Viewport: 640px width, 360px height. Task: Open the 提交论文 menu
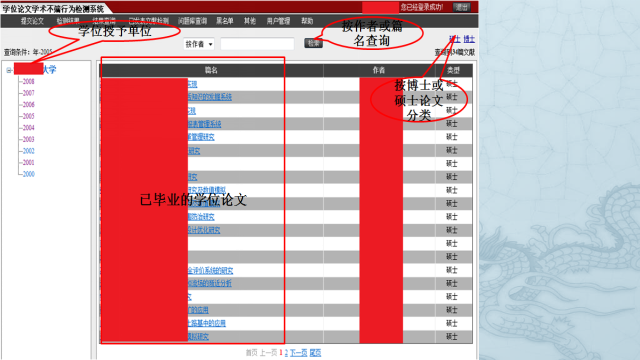[32, 21]
